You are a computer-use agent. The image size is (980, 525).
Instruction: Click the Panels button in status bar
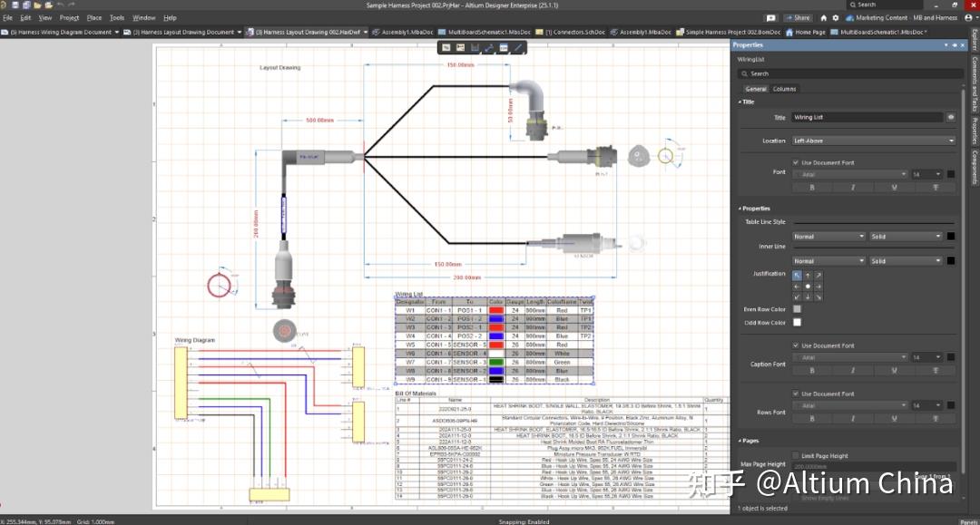click(x=969, y=521)
